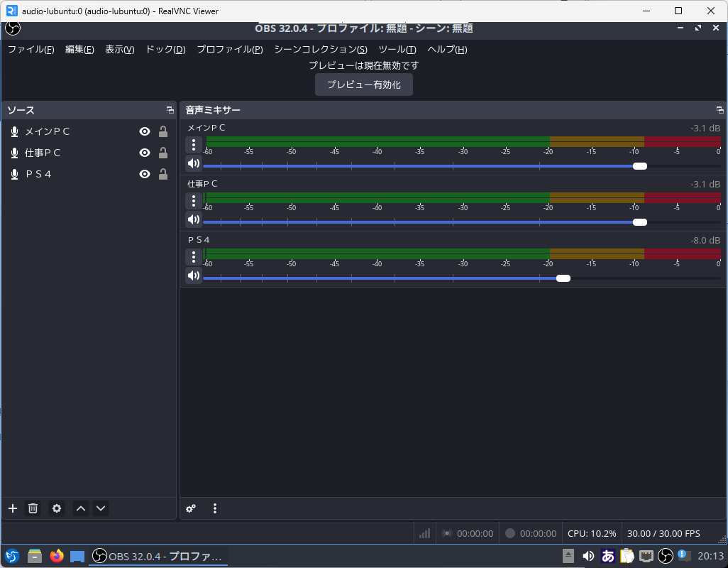Click OBS 32.0.4 taskbar window button
Screen dimensions: 728x568
(158, 556)
